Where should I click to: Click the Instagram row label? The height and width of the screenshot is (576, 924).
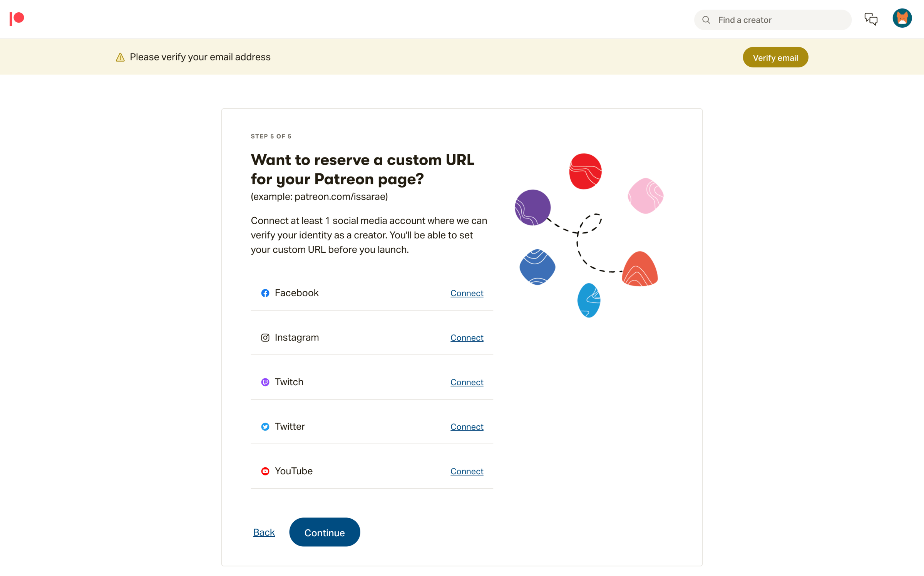(x=297, y=338)
